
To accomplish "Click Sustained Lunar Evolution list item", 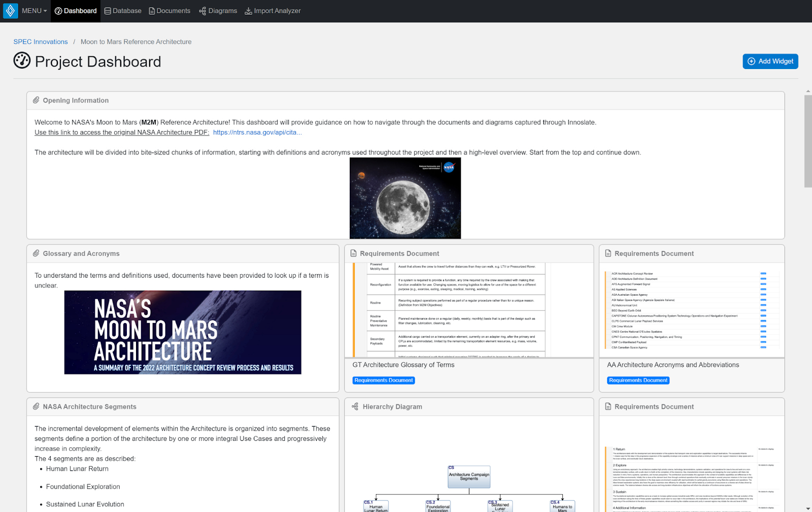I will pos(85,504).
